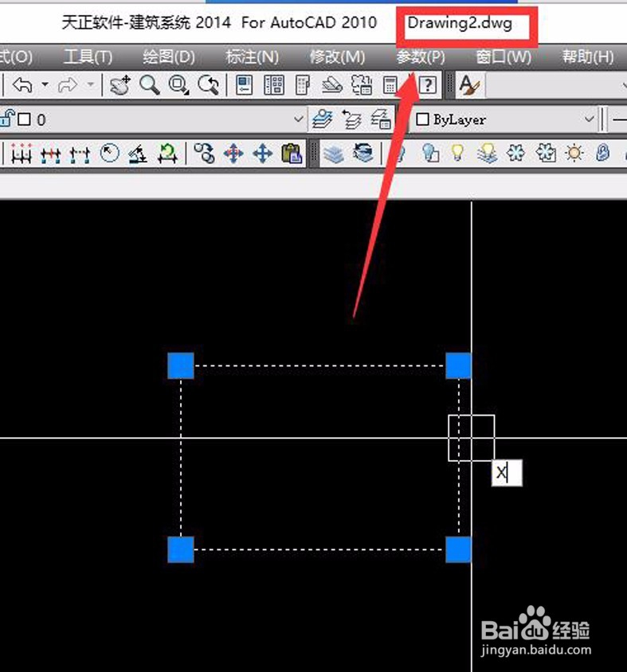Expand the ByLayer color dropdown
The width and height of the screenshot is (627, 672).
590,119
